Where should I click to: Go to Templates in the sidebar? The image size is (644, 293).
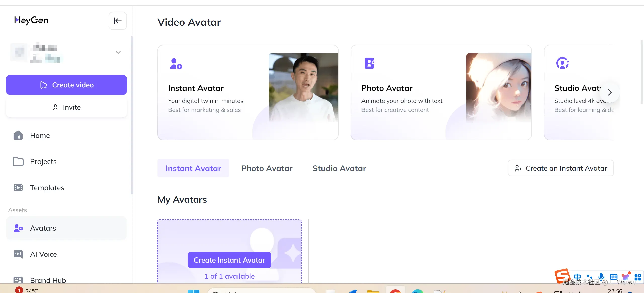tap(47, 188)
